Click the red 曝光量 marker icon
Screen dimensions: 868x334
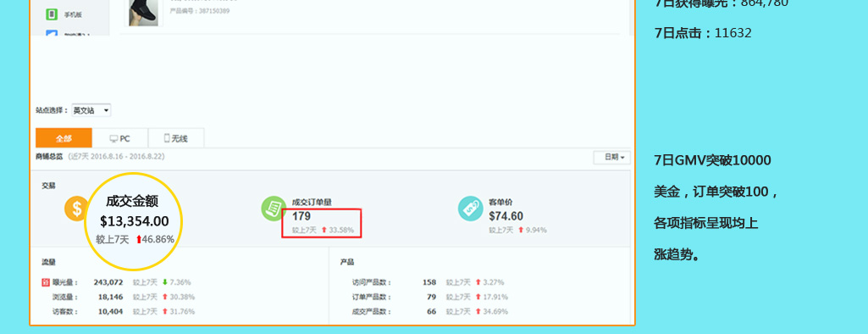[x=46, y=282]
